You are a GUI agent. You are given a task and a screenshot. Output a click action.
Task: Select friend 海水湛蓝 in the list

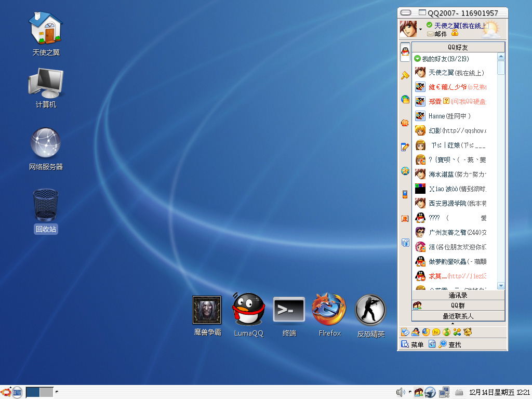pyautogui.click(x=450, y=174)
